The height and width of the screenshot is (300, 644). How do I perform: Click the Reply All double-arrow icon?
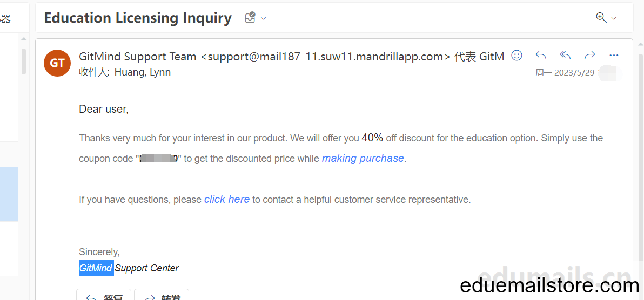(x=565, y=56)
